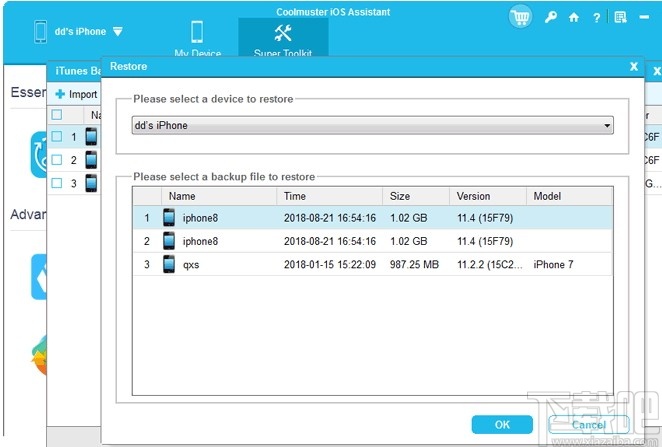Close the Restore dialog
Image resolution: width=662 pixels, height=447 pixels.
[x=634, y=66]
